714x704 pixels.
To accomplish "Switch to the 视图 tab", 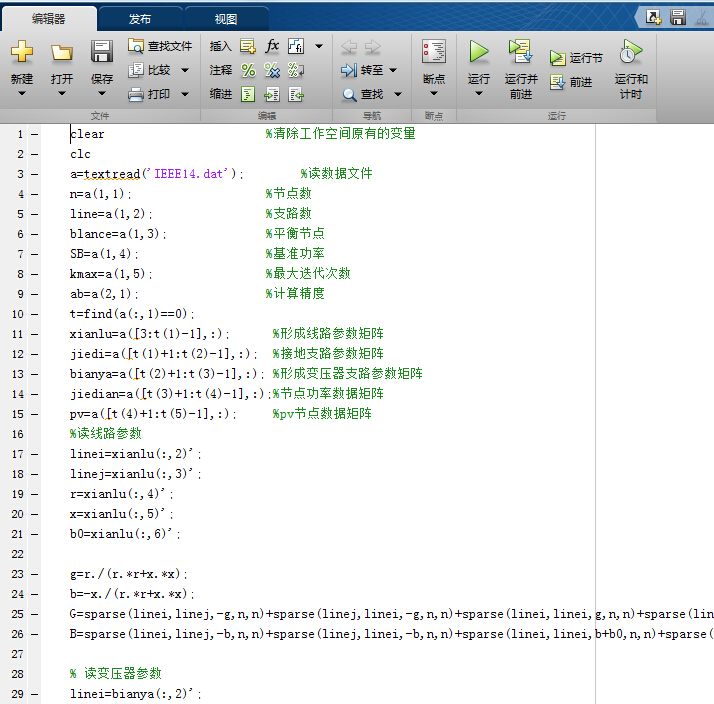I will (x=226, y=19).
